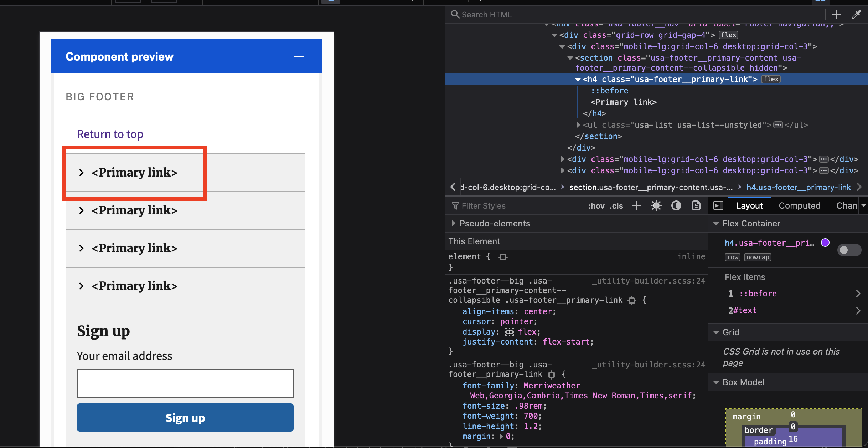Click the Return to top link
This screenshot has width=868, height=448.
click(110, 134)
